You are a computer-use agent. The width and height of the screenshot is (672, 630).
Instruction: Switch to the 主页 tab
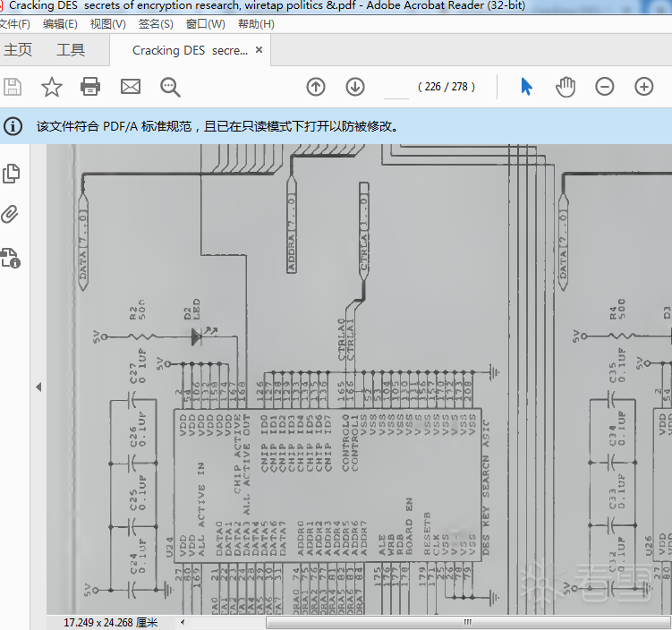[18, 50]
